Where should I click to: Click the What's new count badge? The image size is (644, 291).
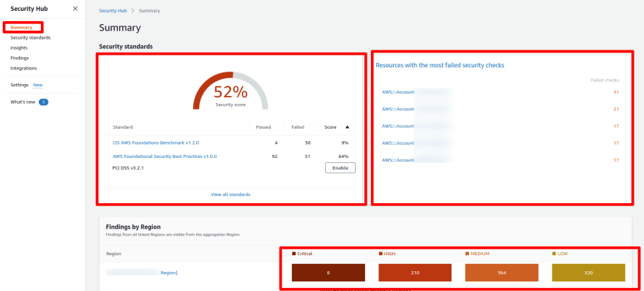(43, 102)
